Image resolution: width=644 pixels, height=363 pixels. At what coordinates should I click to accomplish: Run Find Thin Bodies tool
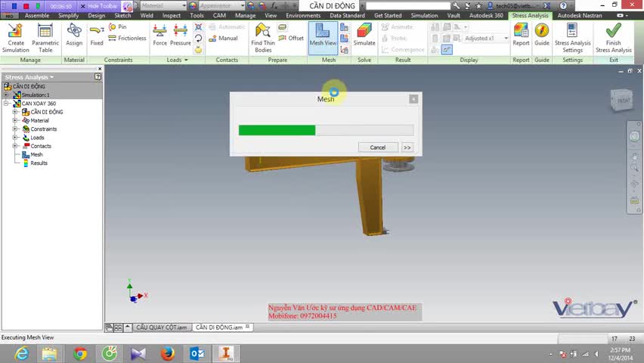[263, 38]
